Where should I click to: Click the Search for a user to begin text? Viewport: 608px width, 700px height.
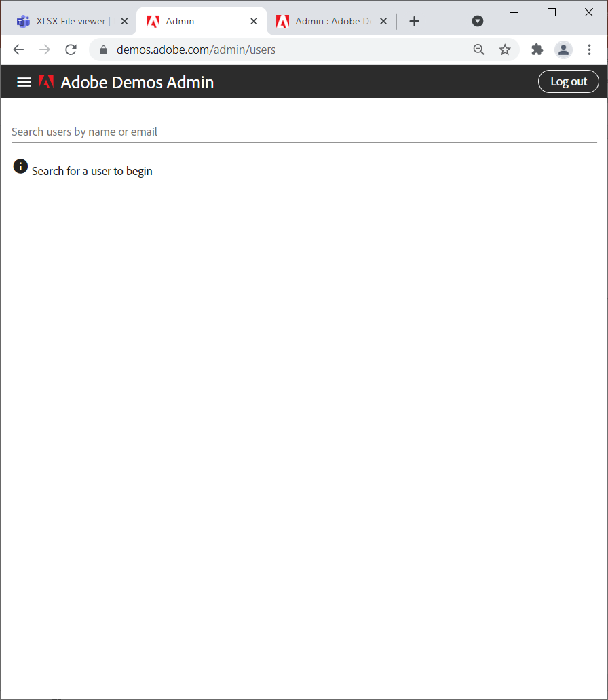point(92,171)
